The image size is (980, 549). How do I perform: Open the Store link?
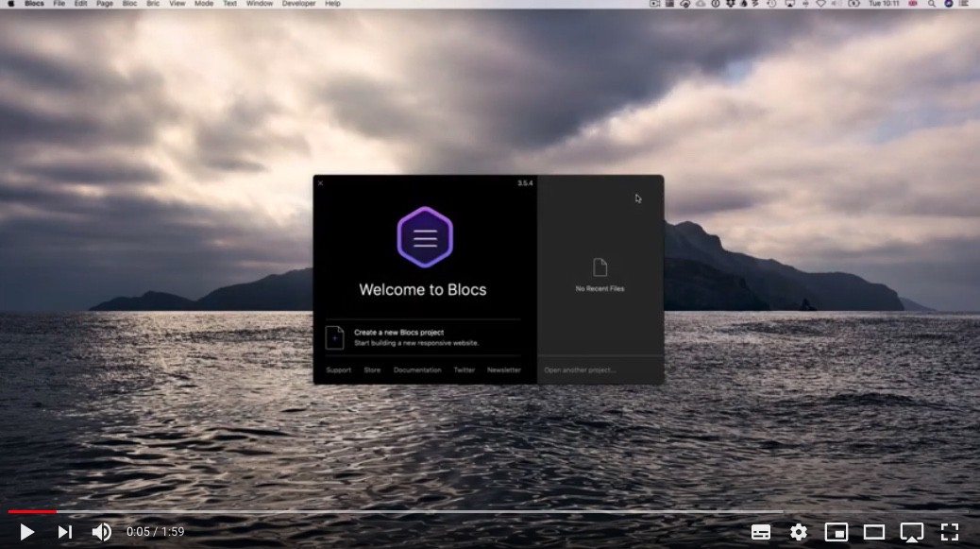click(x=372, y=370)
